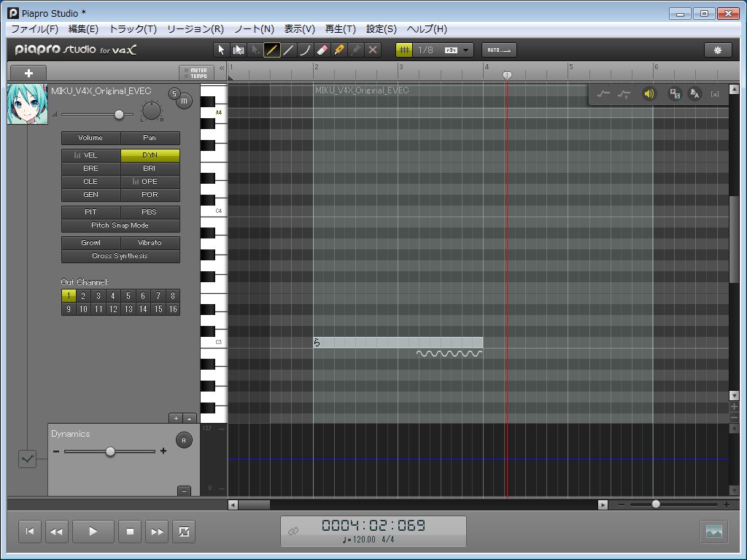The image size is (747, 560).
Task: Select the straight line tool
Action: [288, 50]
